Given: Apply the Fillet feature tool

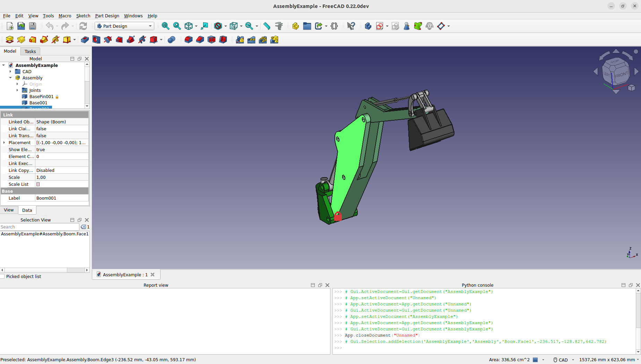Looking at the screenshot, I should point(188,40).
